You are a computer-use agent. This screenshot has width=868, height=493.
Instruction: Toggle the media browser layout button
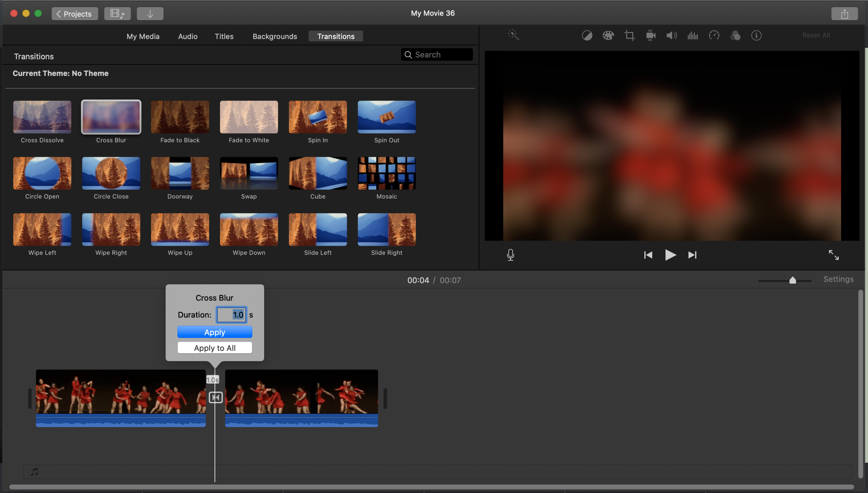[x=117, y=14]
